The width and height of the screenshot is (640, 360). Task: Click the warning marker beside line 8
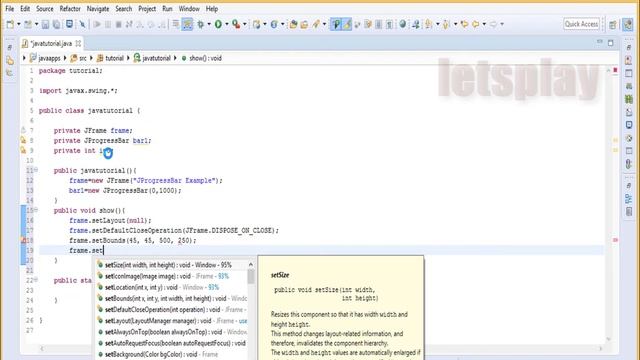pos(24,140)
